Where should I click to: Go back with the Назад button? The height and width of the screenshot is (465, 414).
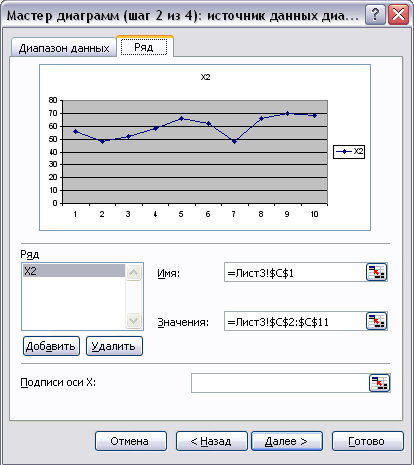tap(212, 441)
